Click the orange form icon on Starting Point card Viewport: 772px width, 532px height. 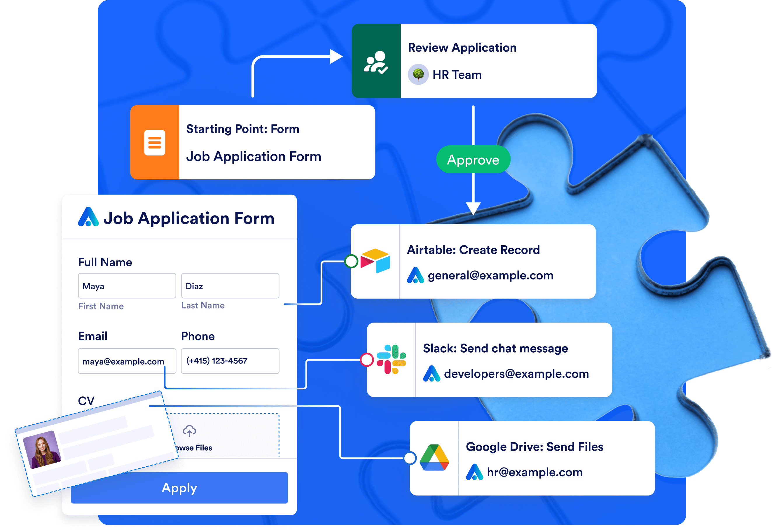tap(154, 143)
